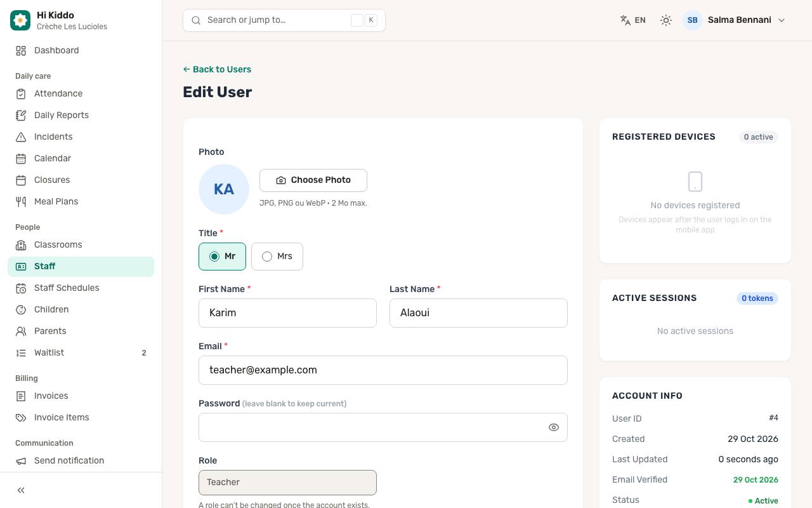Click the SB user avatar in header

[x=693, y=20]
